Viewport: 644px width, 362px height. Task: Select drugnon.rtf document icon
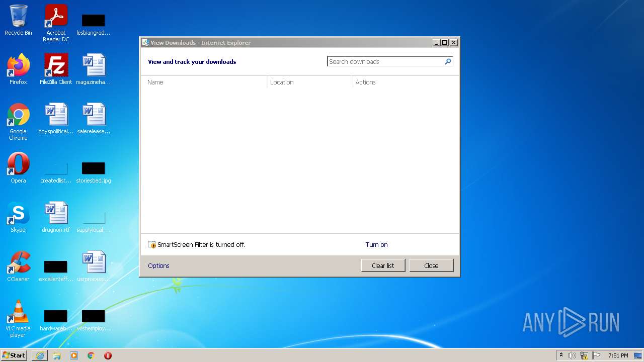point(56,217)
